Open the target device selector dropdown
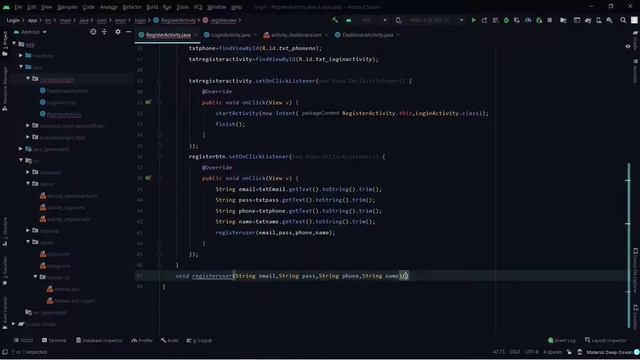The width and height of the screenshot is (640, 360). [x=436, y=20]
